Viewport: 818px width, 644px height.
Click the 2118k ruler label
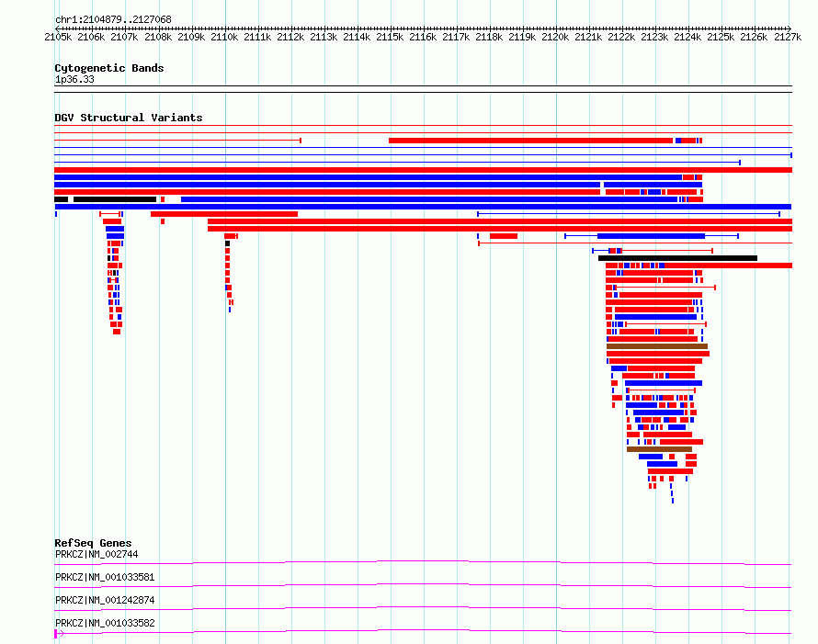489,37
